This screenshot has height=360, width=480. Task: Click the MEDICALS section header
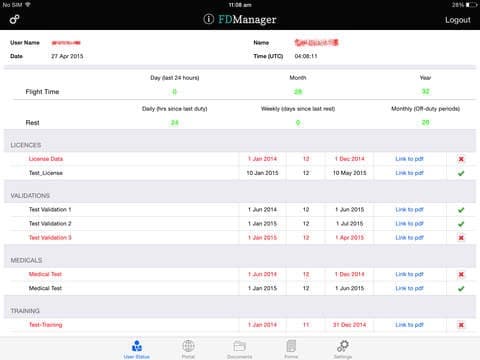[x=26, y=260]
